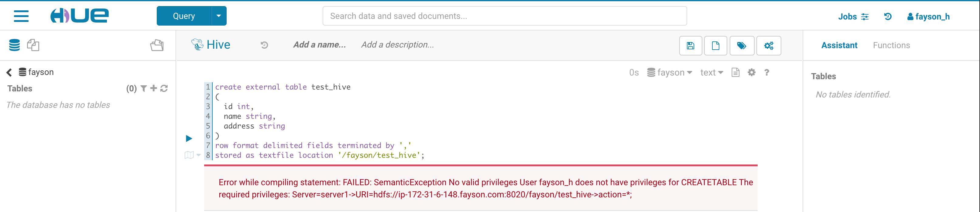Show the SQL databases panel
This screenshot has width=980, height=212.
pos(15,45)
